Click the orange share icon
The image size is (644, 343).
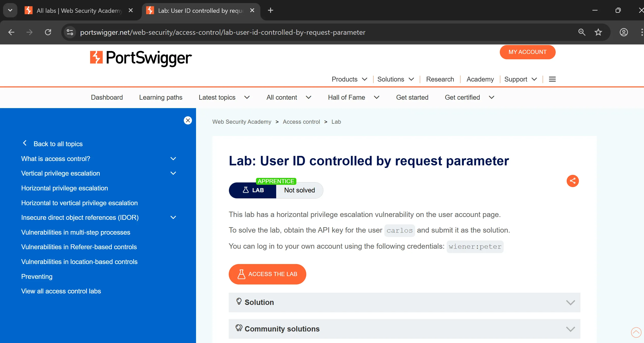coord(573,181)
